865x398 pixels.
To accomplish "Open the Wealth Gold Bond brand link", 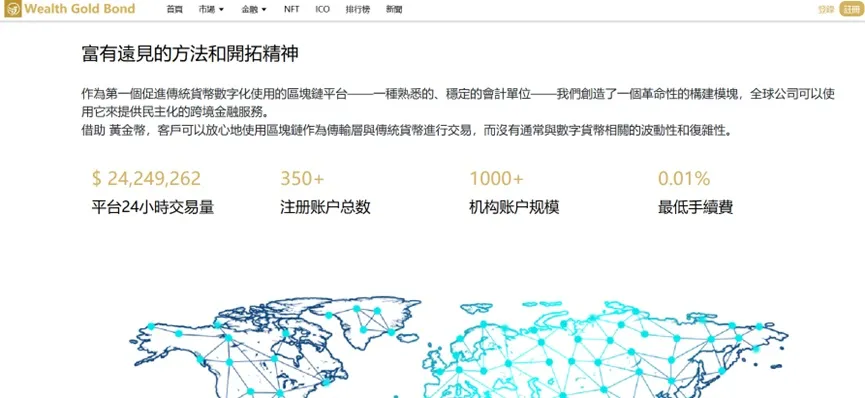I will coord(79,9).
